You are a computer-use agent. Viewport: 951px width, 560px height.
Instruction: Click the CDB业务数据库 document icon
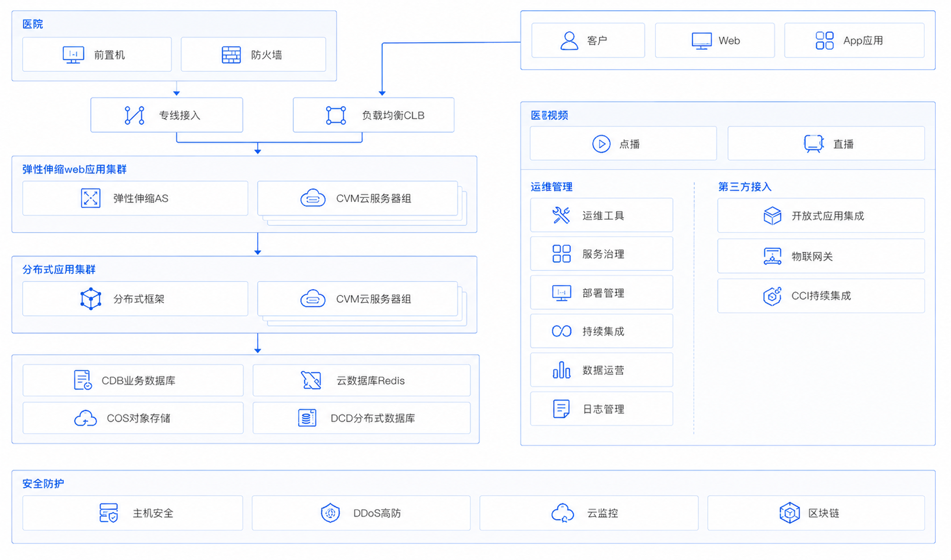(x=82, y=380)
